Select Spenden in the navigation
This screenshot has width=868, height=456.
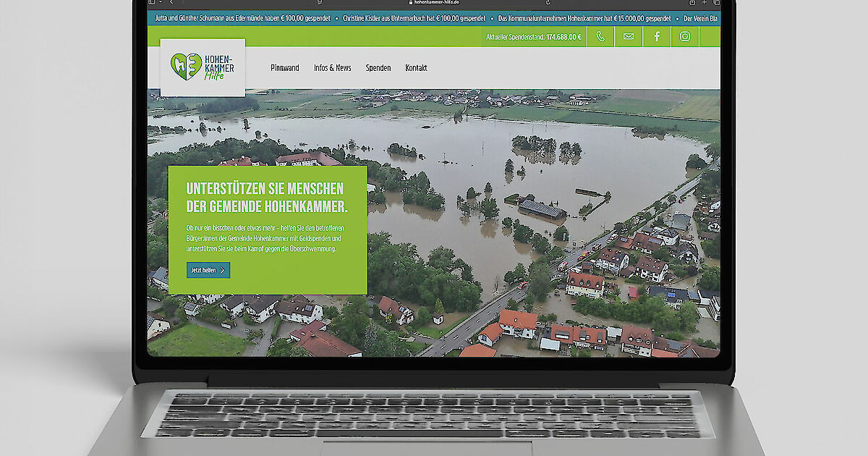[x=378, y=68]
